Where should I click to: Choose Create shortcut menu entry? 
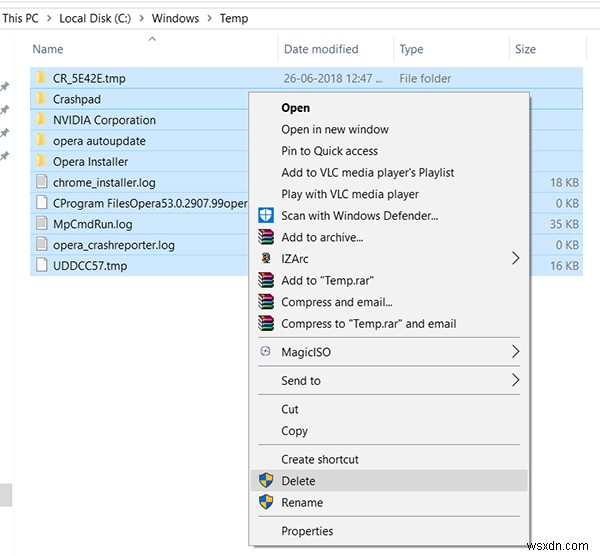[319, 459]
